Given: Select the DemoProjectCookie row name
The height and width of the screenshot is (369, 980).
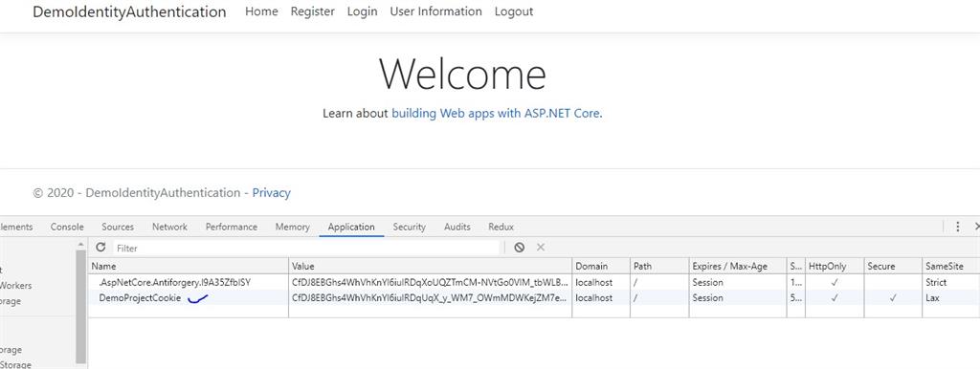Looking at the screenshot, I should click(x=140, y=298).
